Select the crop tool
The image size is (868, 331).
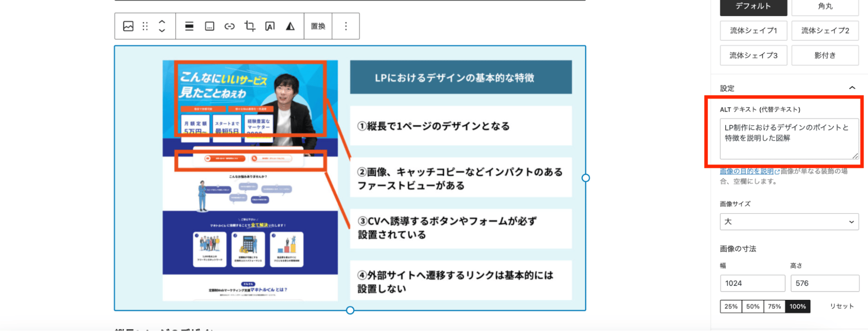tap(250, 26)
